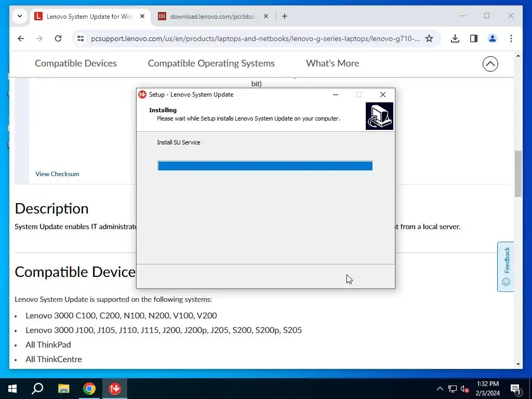Open the Feedback side tab
Viewport: 532px width, 399px height.
click(x=506, y=267)
